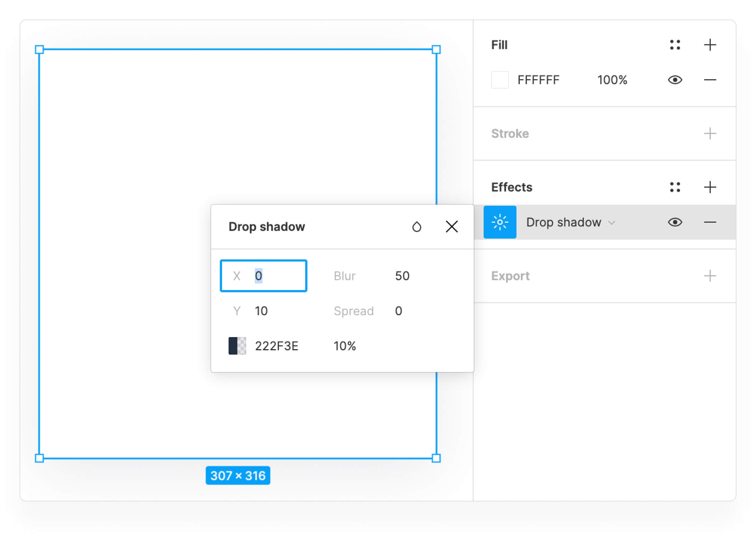Edit the Blur value 50

[x=402, y=276]
